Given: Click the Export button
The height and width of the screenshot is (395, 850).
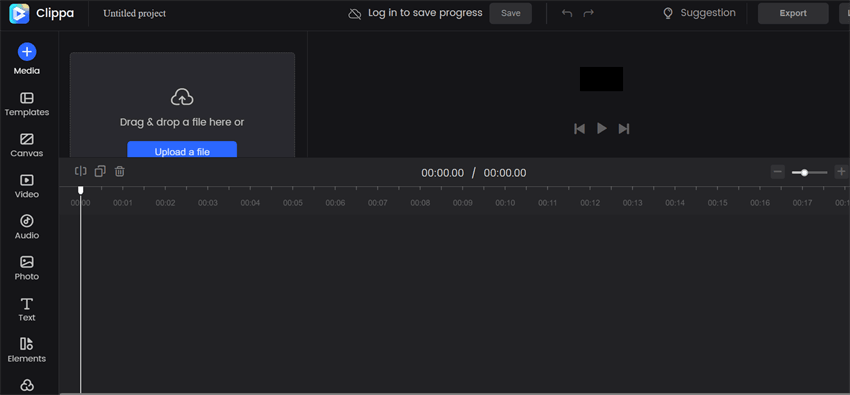Looking at the screenshot, I should [793, 14].
